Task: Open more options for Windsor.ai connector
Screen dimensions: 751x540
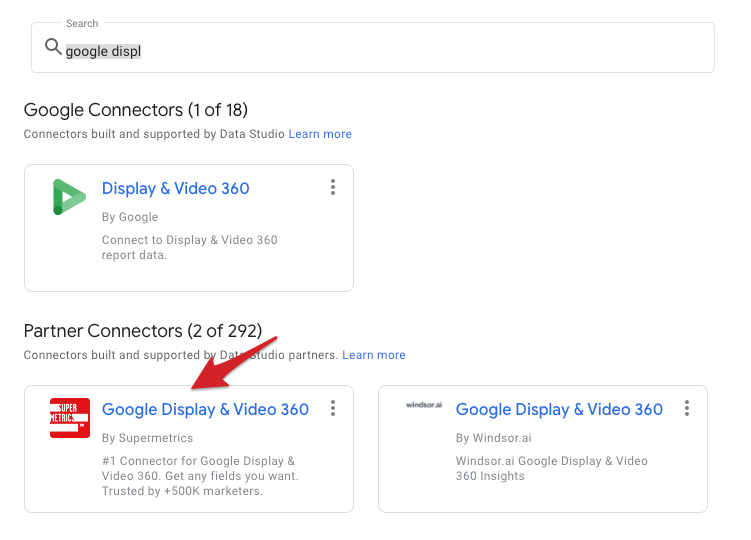Action: [x=687, y=408]
